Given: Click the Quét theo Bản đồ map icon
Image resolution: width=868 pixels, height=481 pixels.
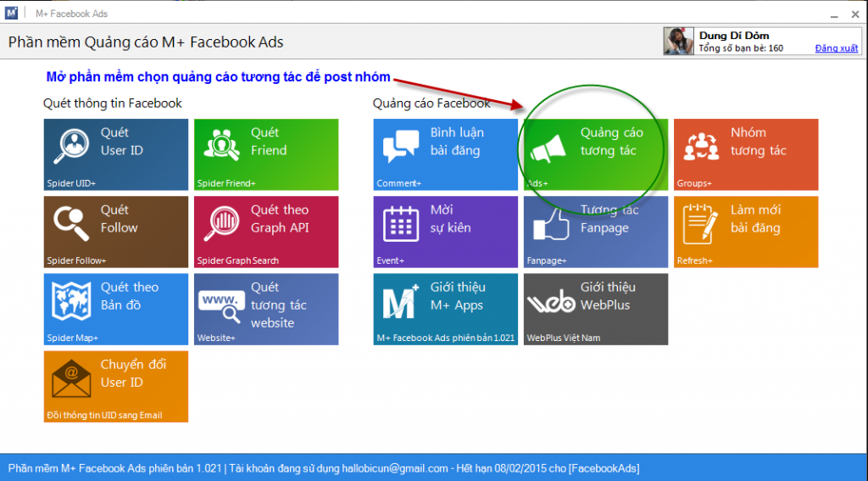Looking at the screenshot, I should [71, 301].
